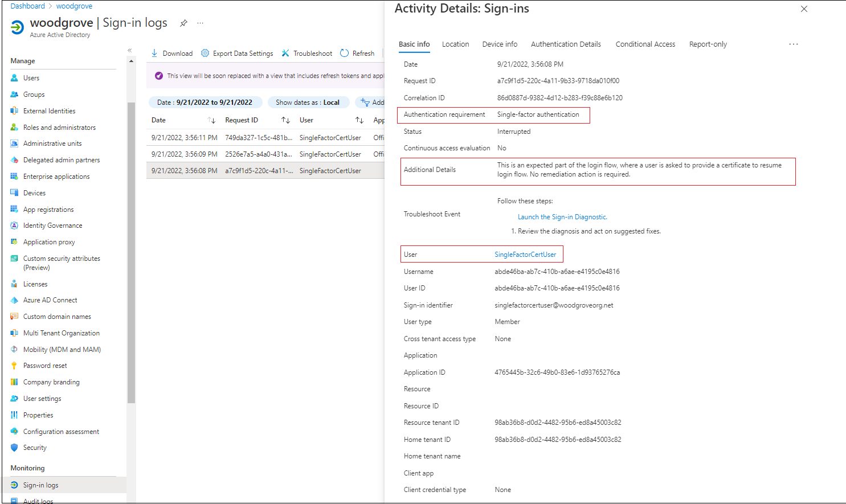Open User settings menu item
This screenshot has width=846, height=504.
(42, 399)
